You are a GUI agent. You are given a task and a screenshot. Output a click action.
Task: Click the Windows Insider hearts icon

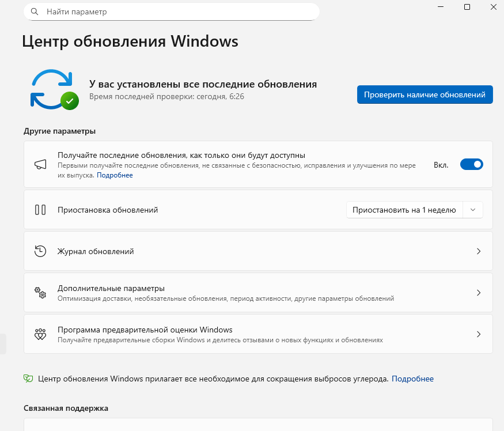[x=40, y=334]
